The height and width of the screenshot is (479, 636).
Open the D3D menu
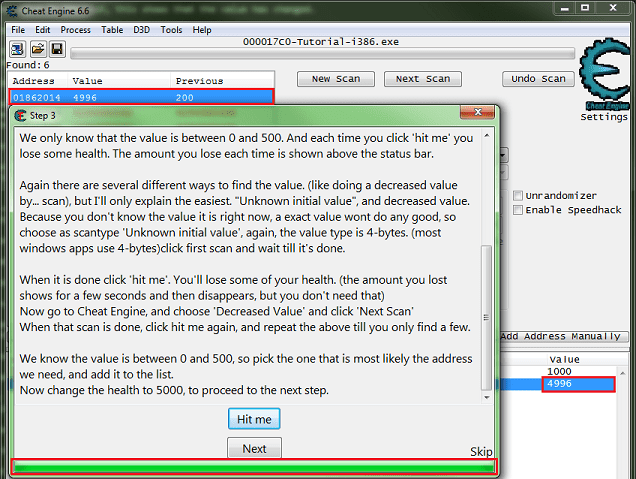click(x=142, y=30)
